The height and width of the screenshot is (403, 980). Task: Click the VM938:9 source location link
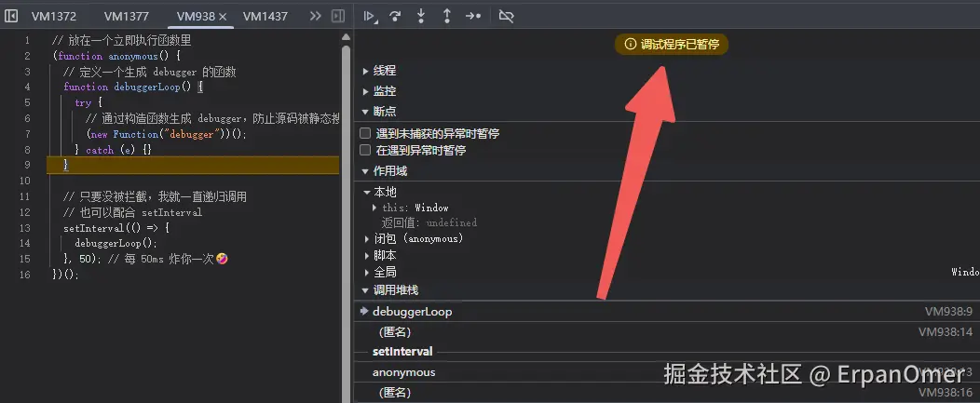(x=948, y=311)
